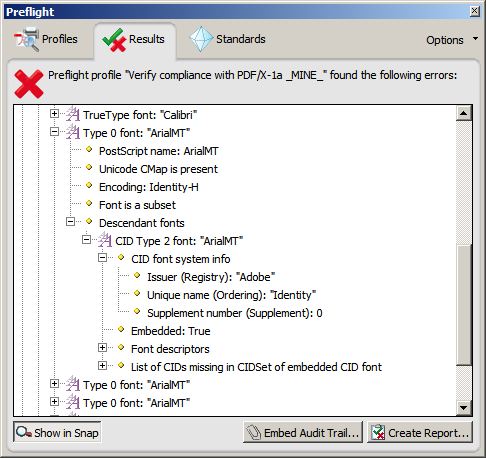Select the row Encoding: Identity-H

[149, 187]
